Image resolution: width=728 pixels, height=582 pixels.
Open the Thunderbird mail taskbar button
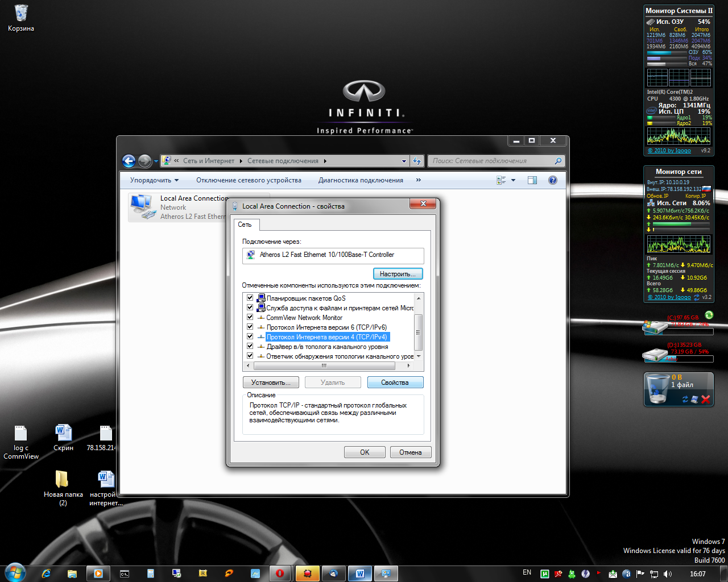tap(334, 573)
